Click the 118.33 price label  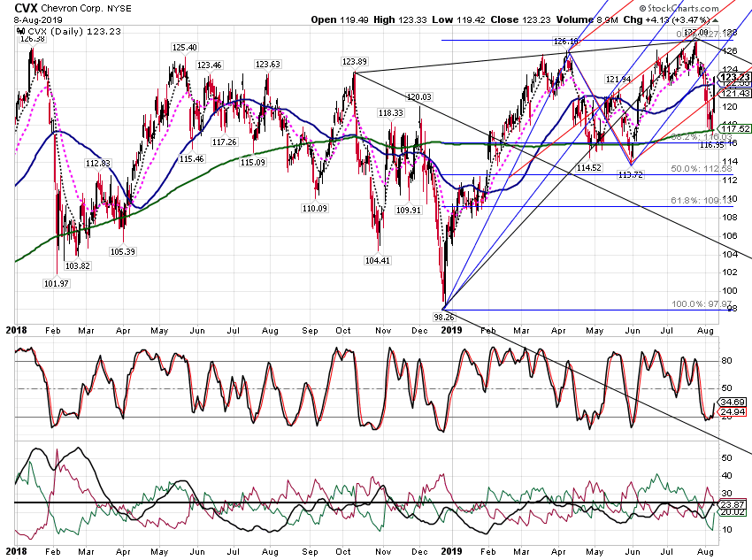tap(390, 112)
